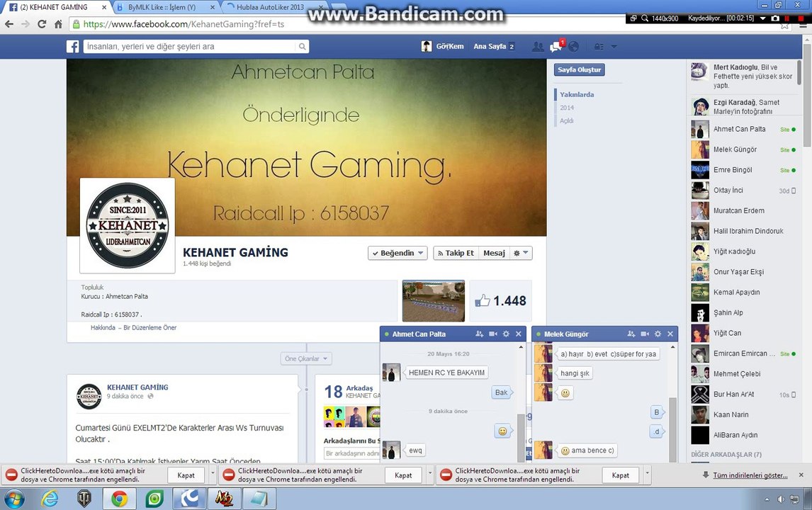Viewport: 812px width, 510px height.
Task: Dismiss first blocked download with Kapat
Action: point(186,475)
